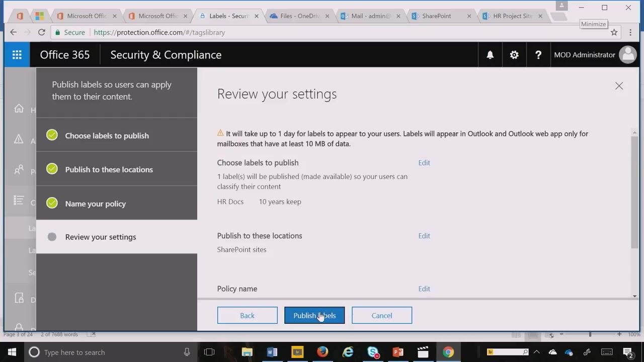Select the Classifications list icon in sidebar
Image resolution: width=644 pixels, height=362 pixels.
pos(19,201)
